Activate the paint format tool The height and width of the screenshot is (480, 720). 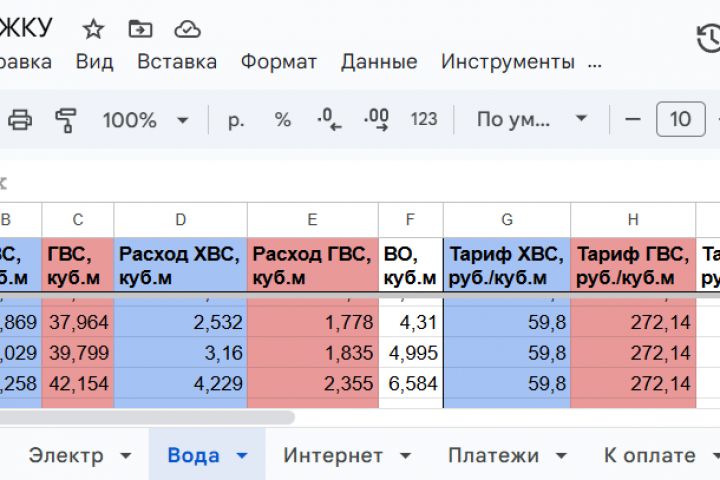pos(66,120)
